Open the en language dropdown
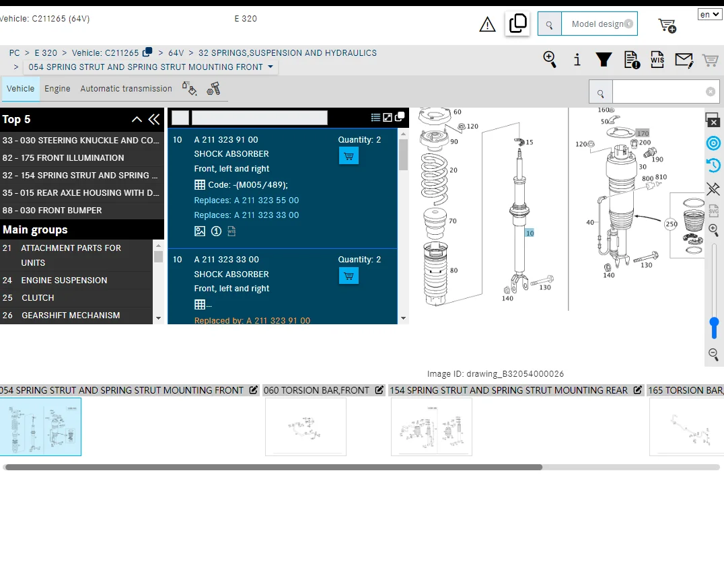Screen dimensions: 724x588 click(710, 14)
